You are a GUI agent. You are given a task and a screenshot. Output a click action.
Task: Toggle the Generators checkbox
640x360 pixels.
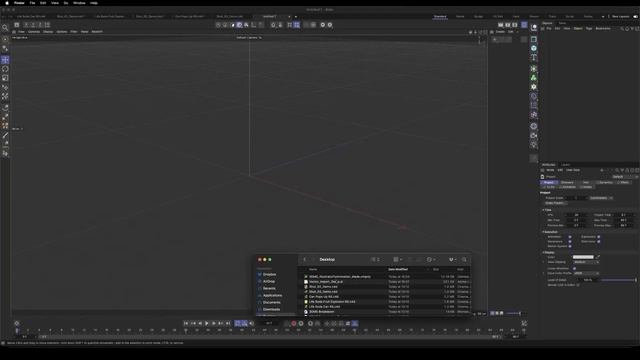tap(570, 242)
